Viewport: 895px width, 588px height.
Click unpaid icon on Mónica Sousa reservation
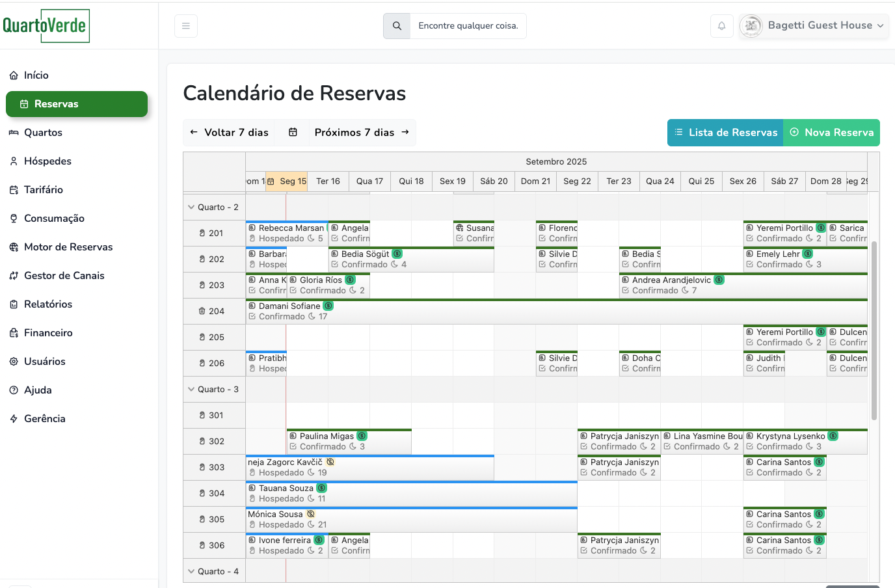click(x=311, y=514)
